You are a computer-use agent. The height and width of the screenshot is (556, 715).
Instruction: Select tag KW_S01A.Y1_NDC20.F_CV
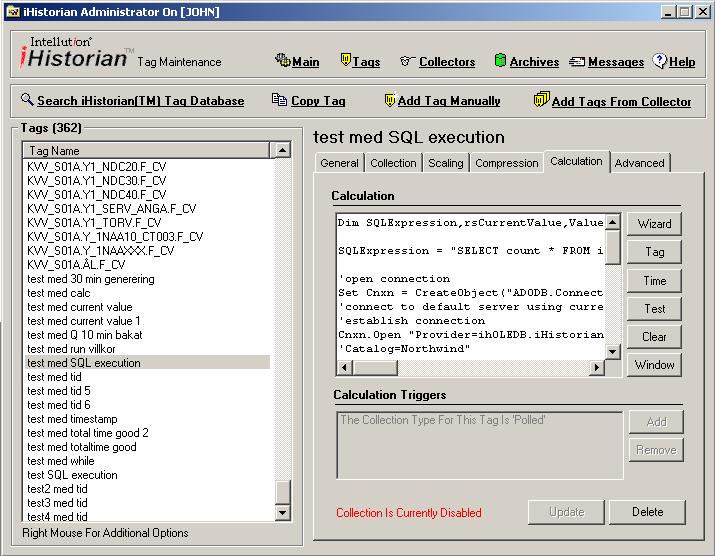[97, 166]
